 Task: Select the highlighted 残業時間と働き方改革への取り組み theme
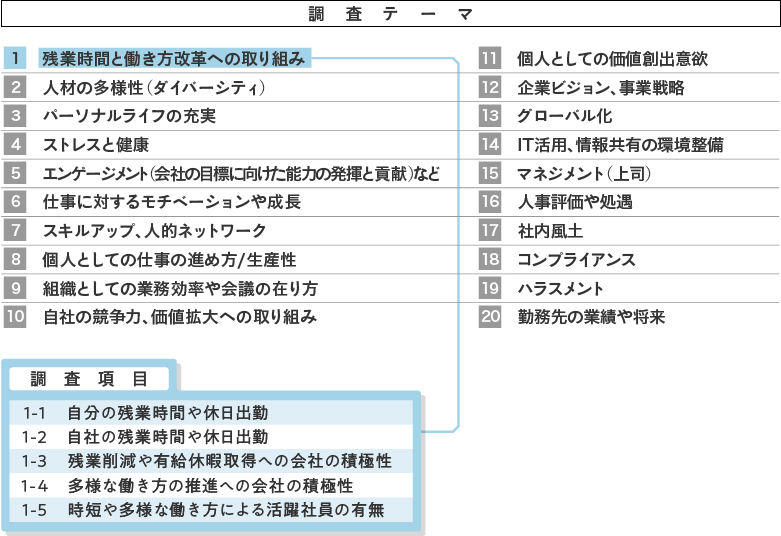pos(174,58)
